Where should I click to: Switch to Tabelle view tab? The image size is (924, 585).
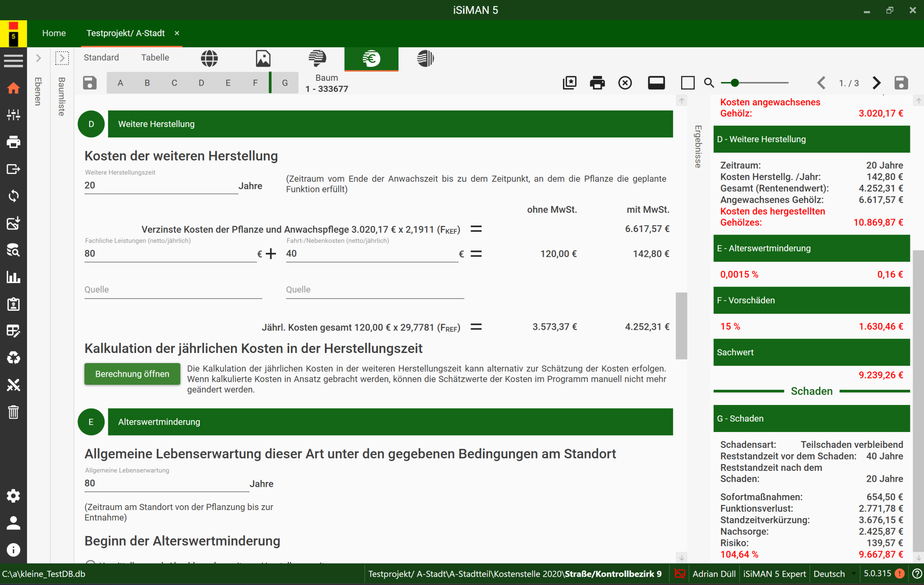pos(154,57)
